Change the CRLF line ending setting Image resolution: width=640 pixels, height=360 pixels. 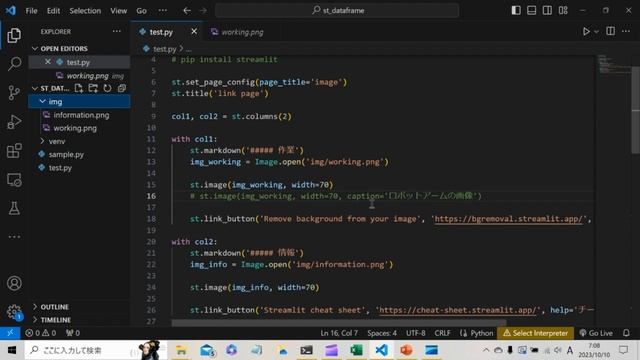(442, 333)
